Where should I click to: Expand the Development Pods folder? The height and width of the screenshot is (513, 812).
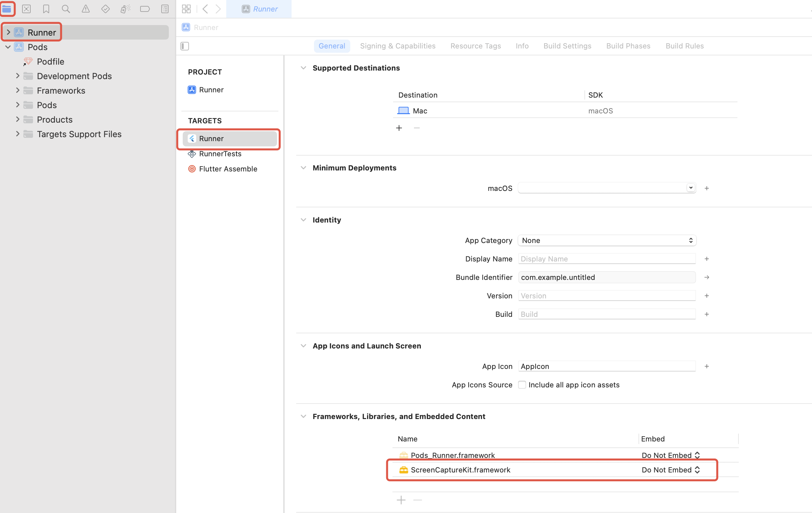click(x=17, y=76)
